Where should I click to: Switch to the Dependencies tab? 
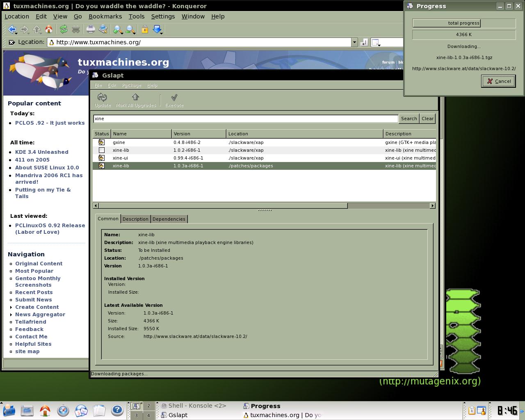tap(169, 219)
